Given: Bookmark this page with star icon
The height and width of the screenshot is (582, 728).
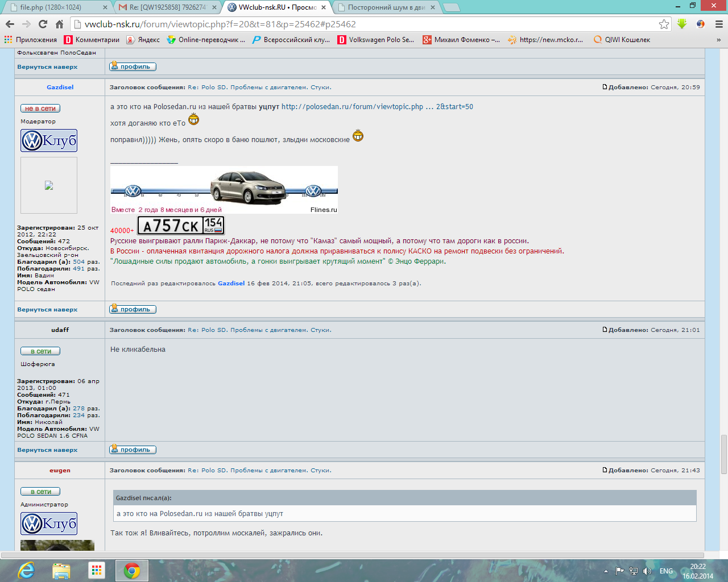Looking at the screenshot, I should pos(664,24).
